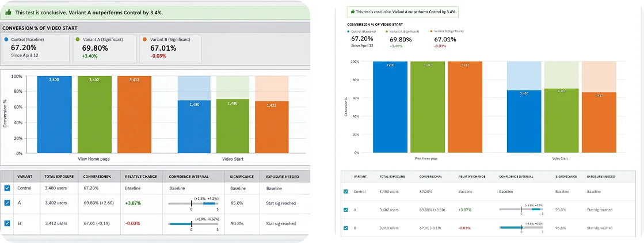This screenshot has height=243, width=644.
Task: Toggle the variant B checkbox in the right dashboard table
Action: (346, 227)
